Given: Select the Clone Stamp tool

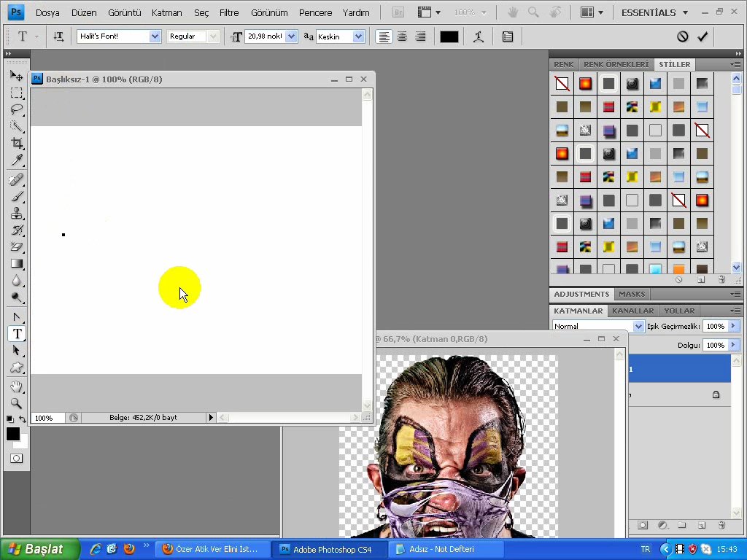Looking at the screenshot, I should (17, 214).
